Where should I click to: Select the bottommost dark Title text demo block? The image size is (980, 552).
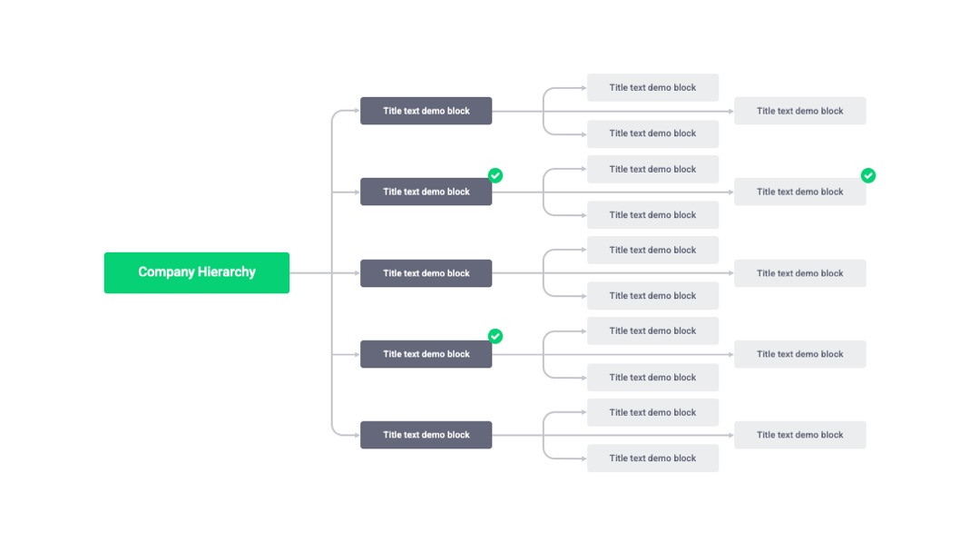[426, 435]
